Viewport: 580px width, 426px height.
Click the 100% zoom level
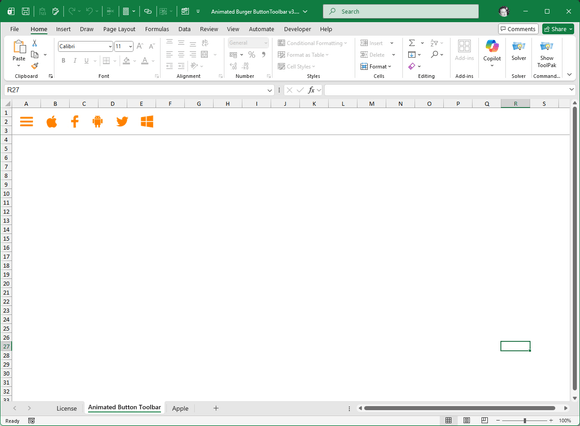[565, 420]
